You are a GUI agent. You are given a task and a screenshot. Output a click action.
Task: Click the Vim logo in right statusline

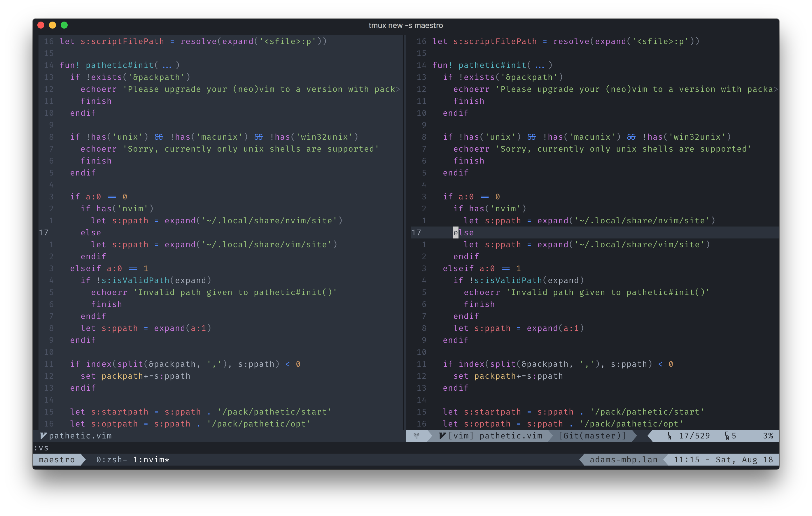point(442,436)
